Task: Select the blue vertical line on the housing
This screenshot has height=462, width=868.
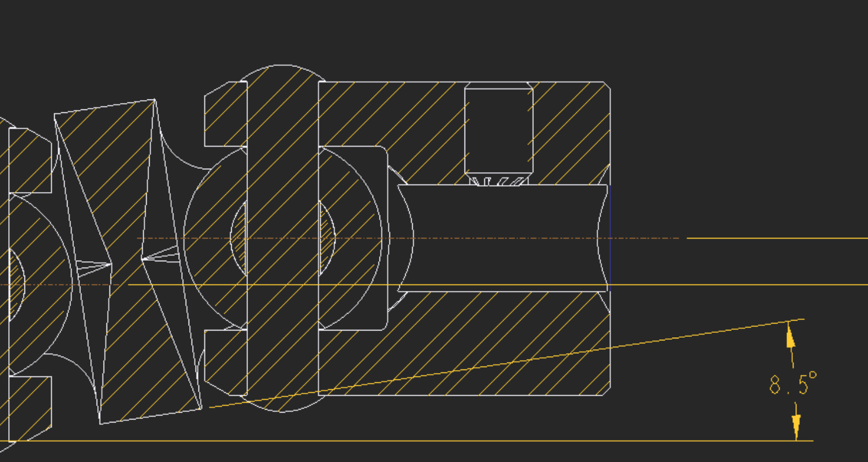Action: click(610, 233)
